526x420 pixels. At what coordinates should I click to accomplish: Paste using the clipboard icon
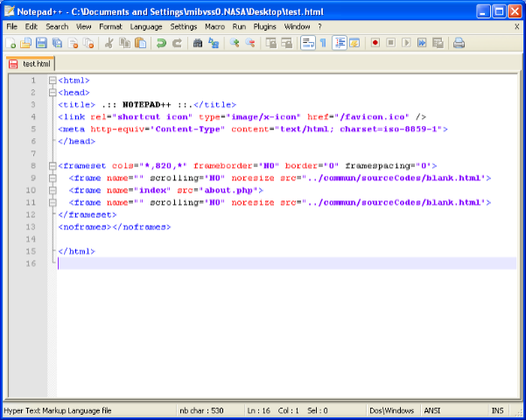tap(141, 43)
